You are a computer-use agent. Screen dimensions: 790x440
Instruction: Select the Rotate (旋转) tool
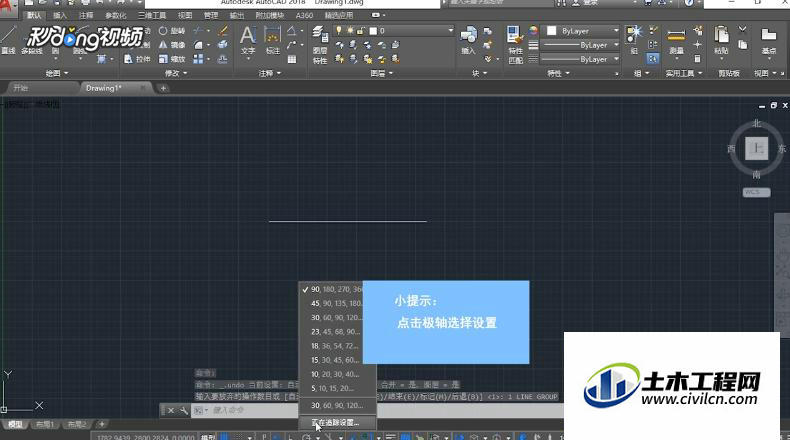172,31
